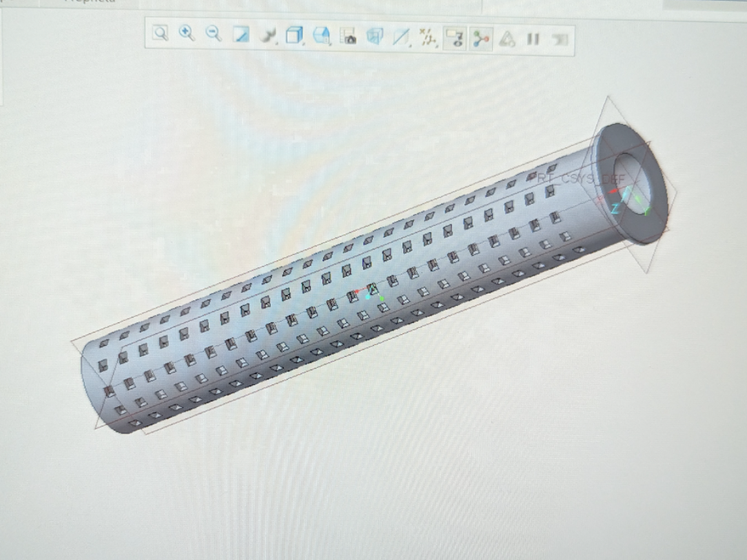This screenshot has width=747, height=560.
Task: Open the Datum Display Filters dropdown
Action: pos(402,38)
